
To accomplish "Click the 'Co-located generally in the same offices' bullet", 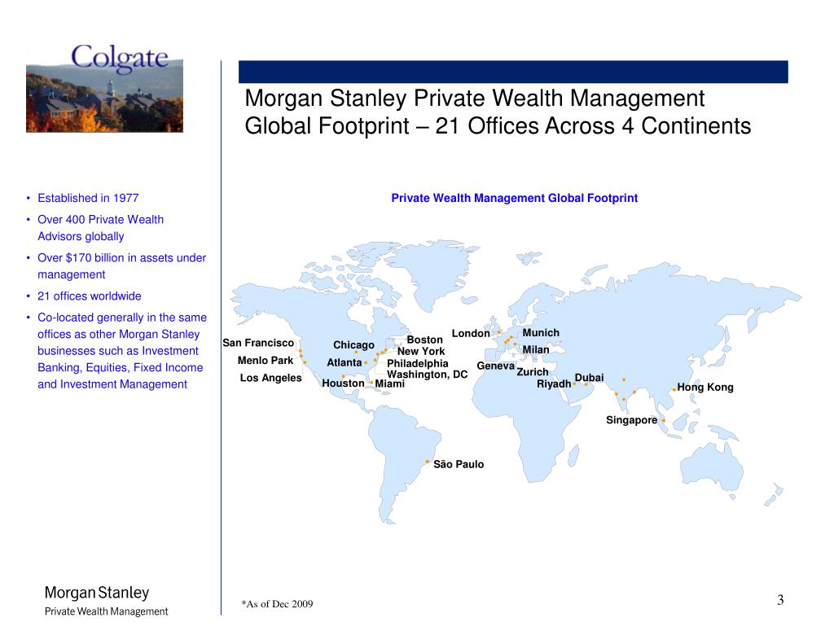I will (122, 350).
